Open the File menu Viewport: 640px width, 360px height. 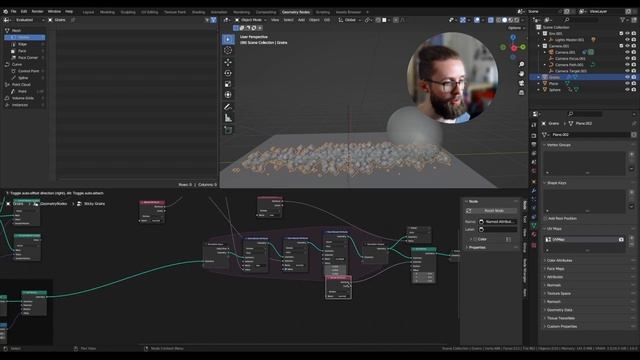point(13,12)
